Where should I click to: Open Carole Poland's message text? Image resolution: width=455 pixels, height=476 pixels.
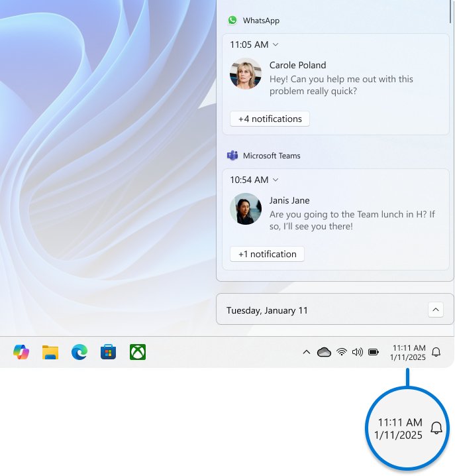click(341, 85)
